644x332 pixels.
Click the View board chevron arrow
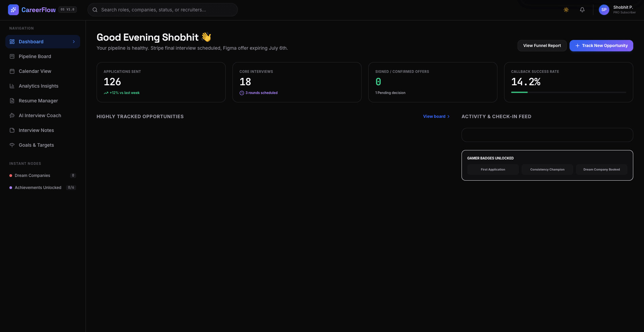coord(448,116)
